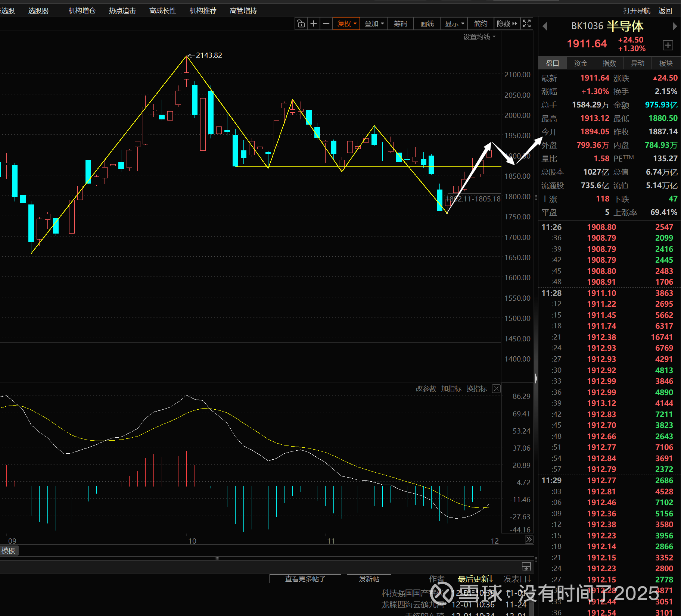Open the 复权 dropdown
This screenshot has width=681, height=616.
pos(346,24)
